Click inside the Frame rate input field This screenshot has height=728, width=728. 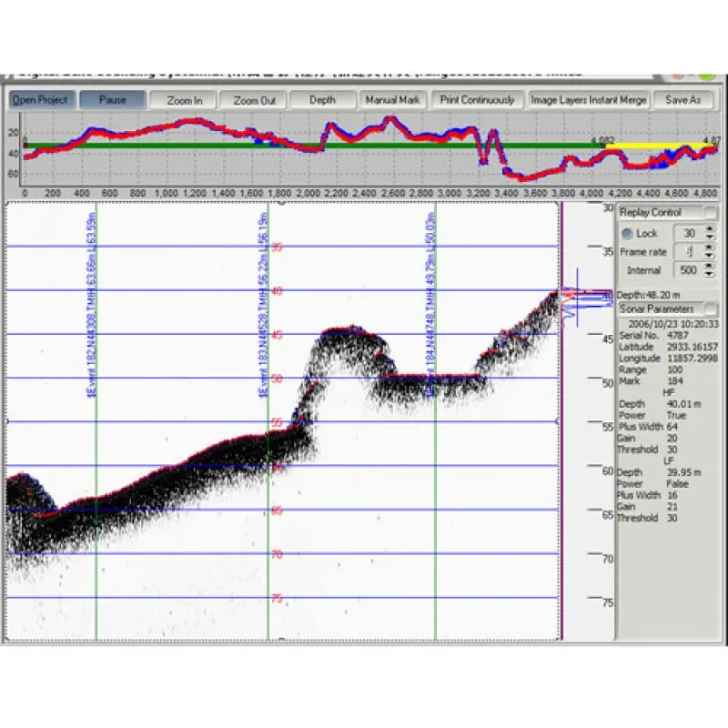pos(687,252)
